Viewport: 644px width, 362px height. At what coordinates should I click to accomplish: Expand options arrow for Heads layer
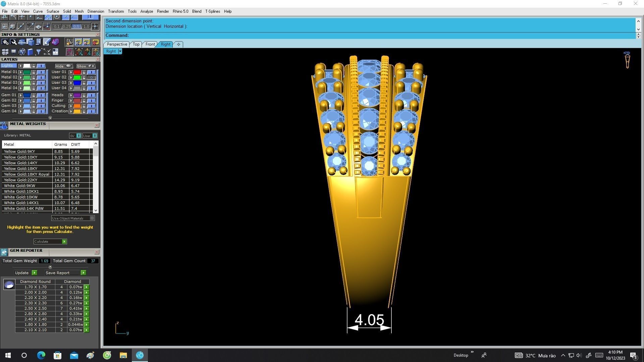pyautogui.click(x=71, y=95)
